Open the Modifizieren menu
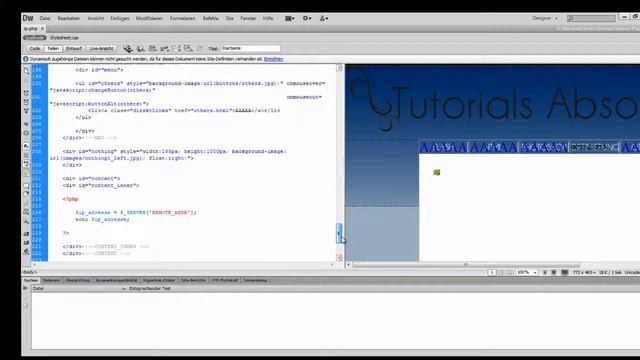 (x=149, y=18)
